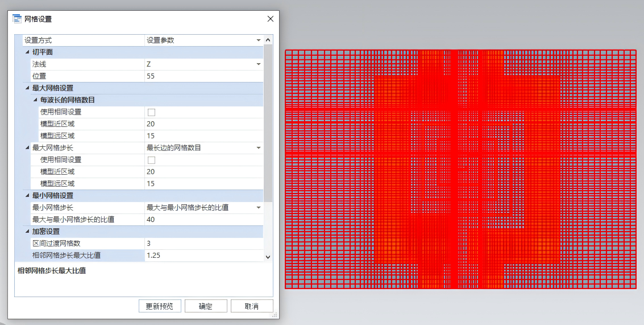This screenshot has height=325, width=644.
Task: Select the 位置 row label
Action: (39, 76)
